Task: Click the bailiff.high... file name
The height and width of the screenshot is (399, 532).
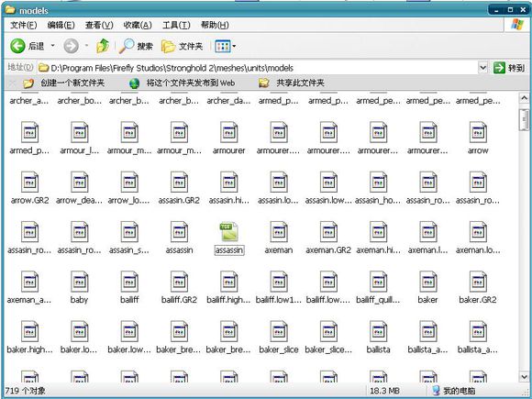Action: [229, 300]
